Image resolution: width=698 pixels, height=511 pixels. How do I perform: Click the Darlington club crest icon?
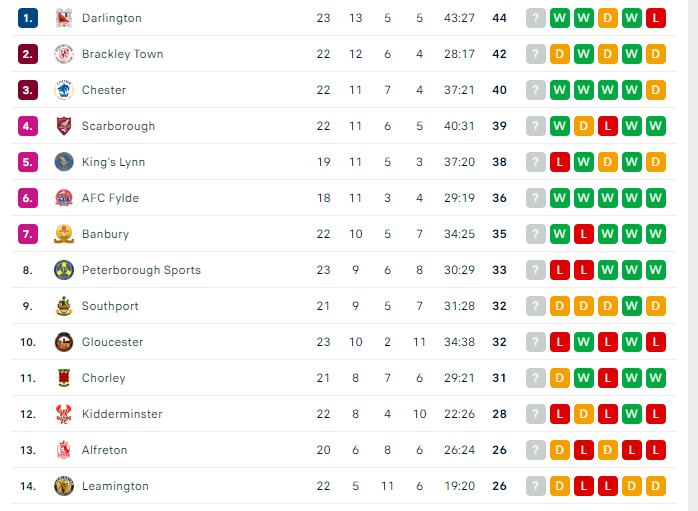(x=64, y=18)
